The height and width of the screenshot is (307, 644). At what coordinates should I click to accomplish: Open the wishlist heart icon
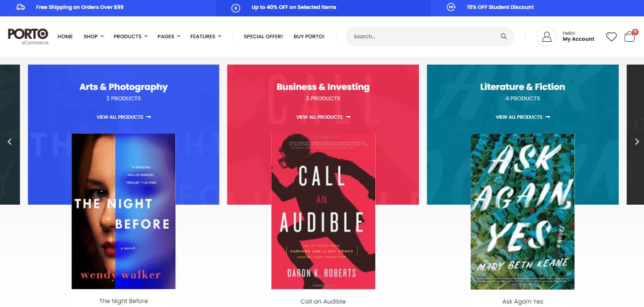point(611,37)
